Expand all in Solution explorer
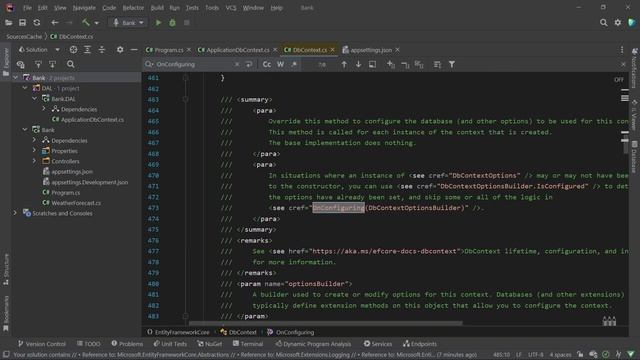 point(87,50)
